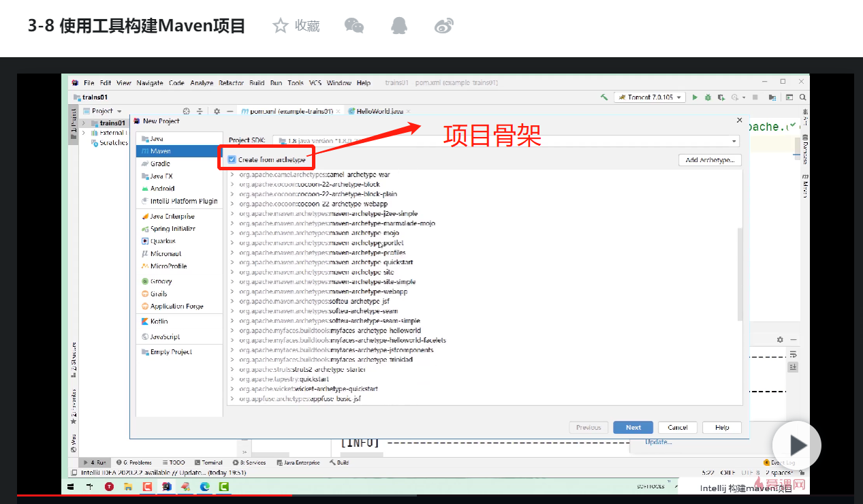Share to WeChat via its icon
This screenshot has height=504, width=863.
(x=354, y=26)
